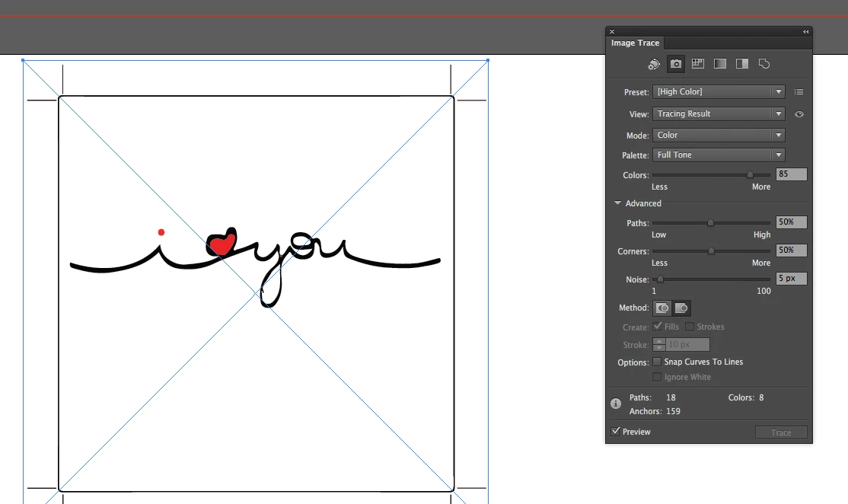Viewport: 848px width, 504px height.
Task: Click the Low Color preset icon
Action: (x=698, y=64)
